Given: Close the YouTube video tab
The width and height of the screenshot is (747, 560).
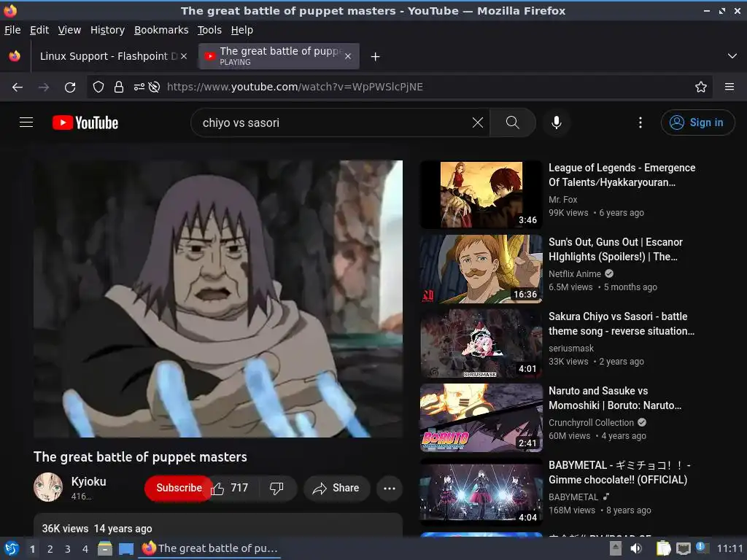Looking at the screenshot, I should pyautogui.click(x=348, y=56).
